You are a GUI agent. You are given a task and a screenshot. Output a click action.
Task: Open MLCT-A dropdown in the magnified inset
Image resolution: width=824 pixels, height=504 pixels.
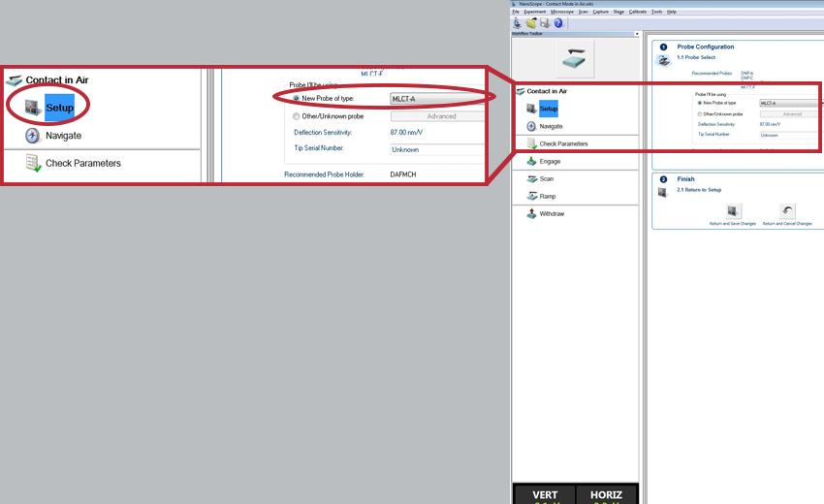click(x=437, y=99)
